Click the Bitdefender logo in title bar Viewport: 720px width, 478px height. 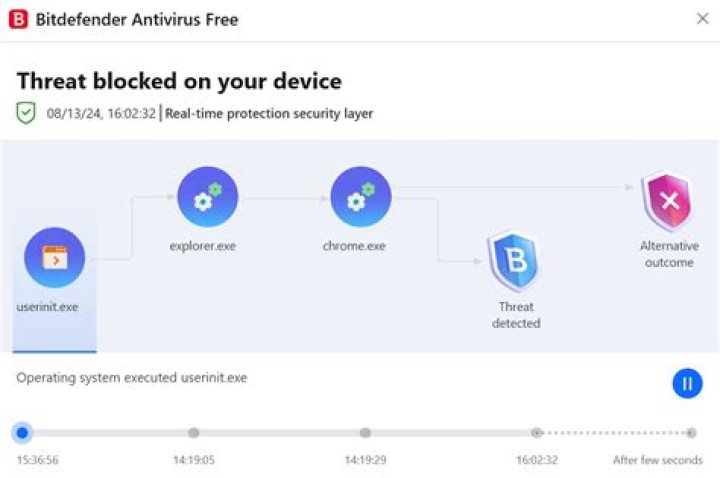tap(18, 19)
